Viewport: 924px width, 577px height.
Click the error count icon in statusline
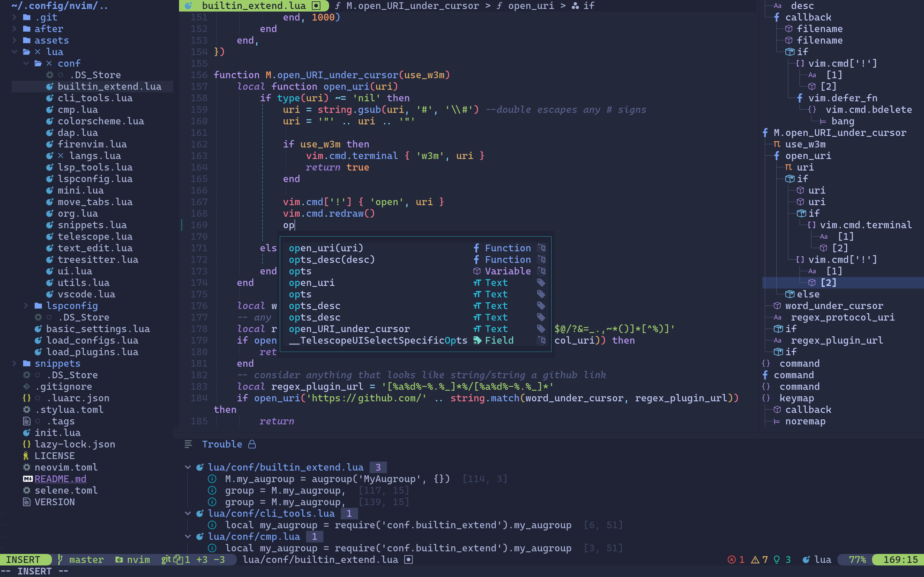(732, 560)
